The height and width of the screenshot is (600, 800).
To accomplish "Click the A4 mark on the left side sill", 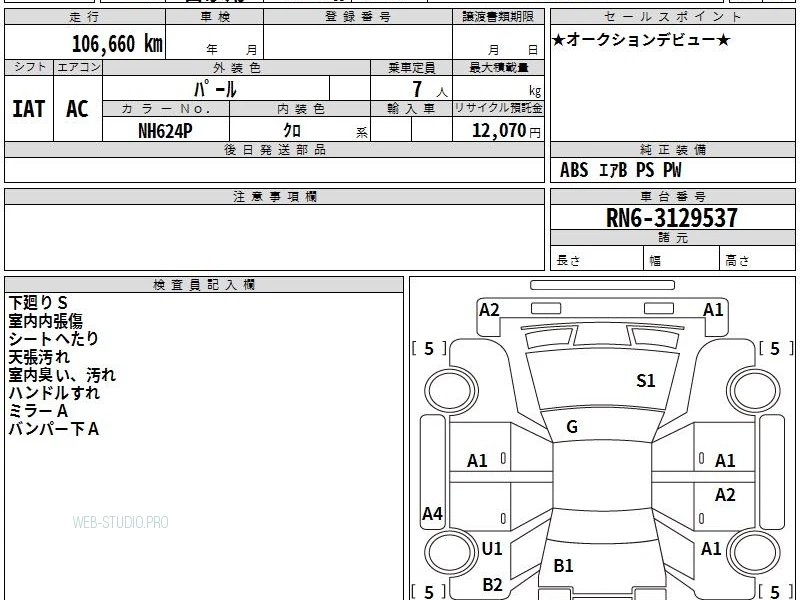I will (433, 514).
